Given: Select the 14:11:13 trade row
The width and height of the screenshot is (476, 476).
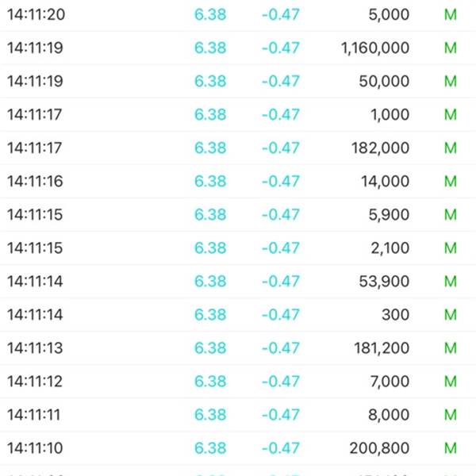Looking at the screenshot, I should click(238, 348).
